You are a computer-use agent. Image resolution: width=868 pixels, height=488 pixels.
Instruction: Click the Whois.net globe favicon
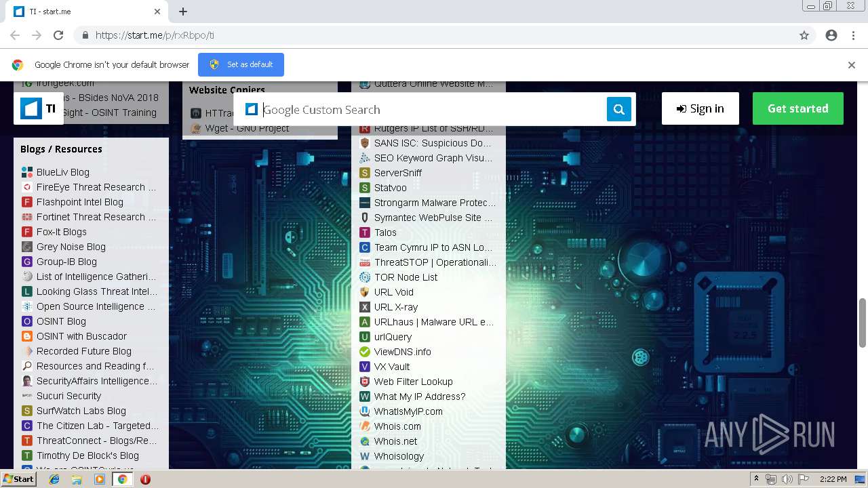365,441
